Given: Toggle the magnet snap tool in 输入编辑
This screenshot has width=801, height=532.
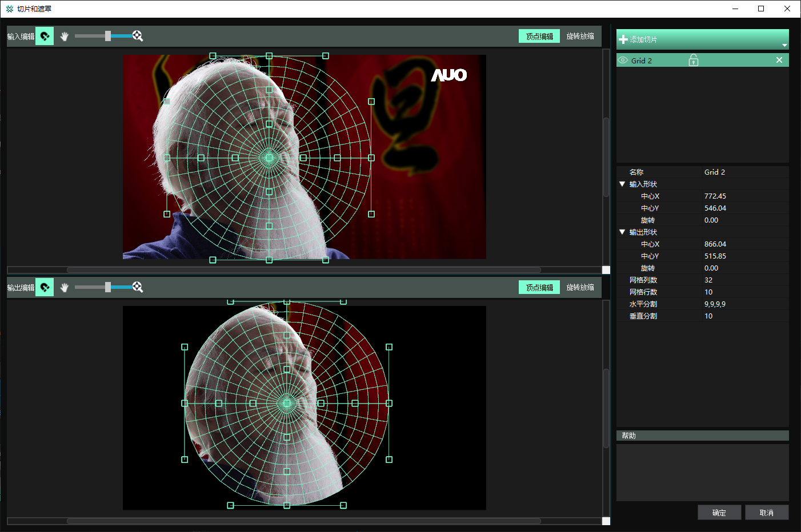Looking at the screenshot, I should 45,36.
